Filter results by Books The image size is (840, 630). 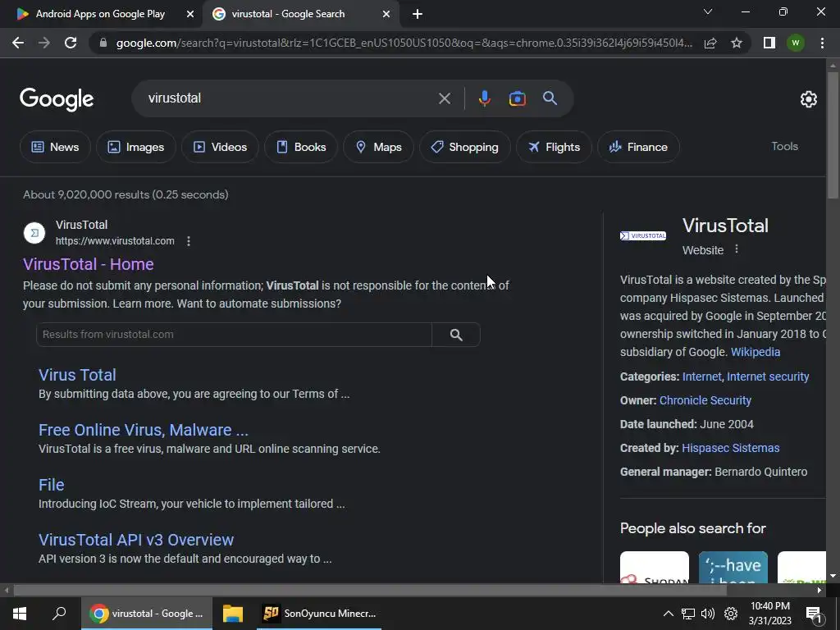click(x=301, y=147)
